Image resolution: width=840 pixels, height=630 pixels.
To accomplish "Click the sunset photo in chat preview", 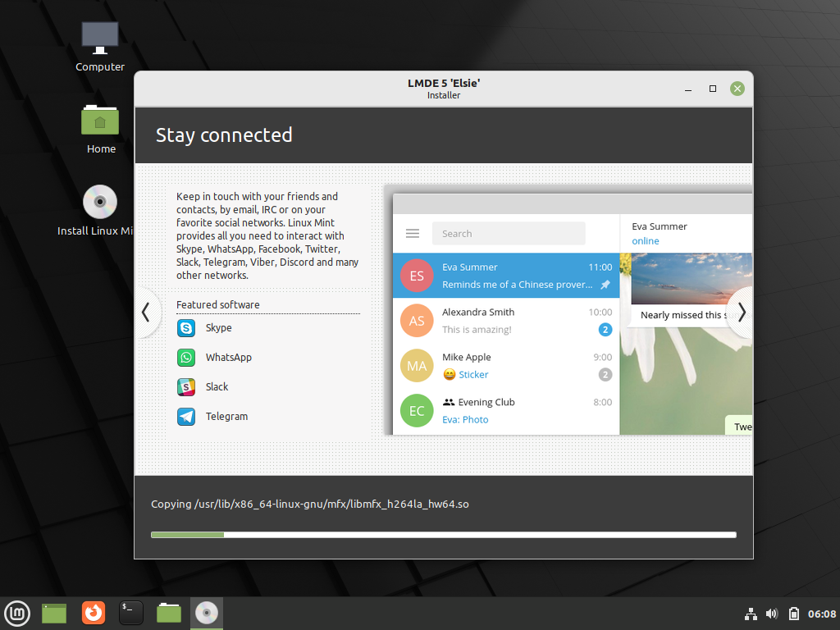I will point(692,279).
